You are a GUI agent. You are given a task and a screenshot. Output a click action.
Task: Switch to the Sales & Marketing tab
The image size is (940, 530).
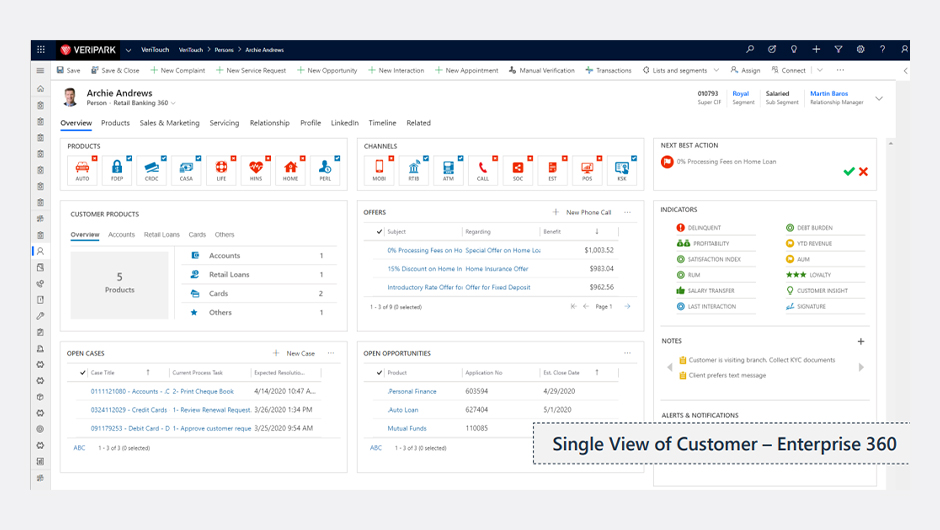tap(170, 123)
